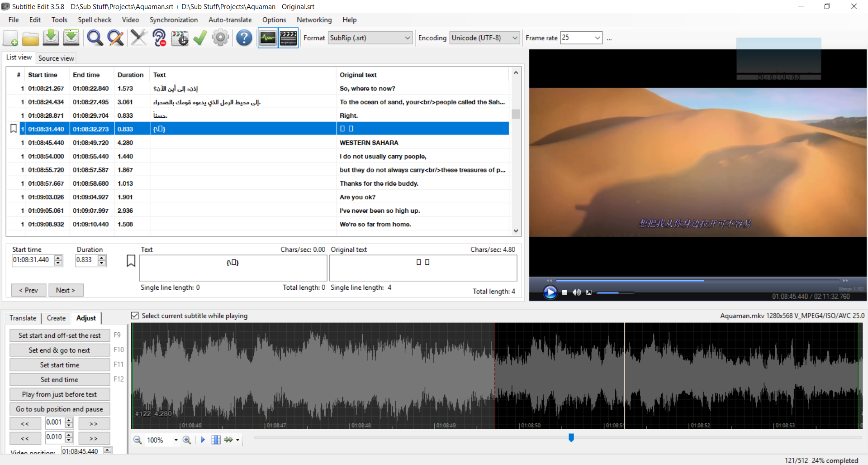
Task: Click the Next subtitle button
Action: point(66,290)
